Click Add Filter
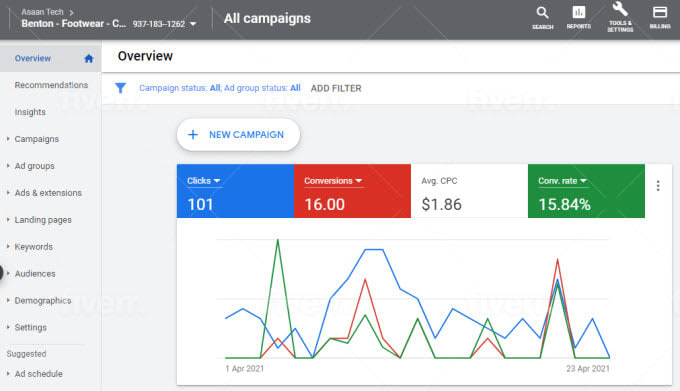 click(336, 88)
